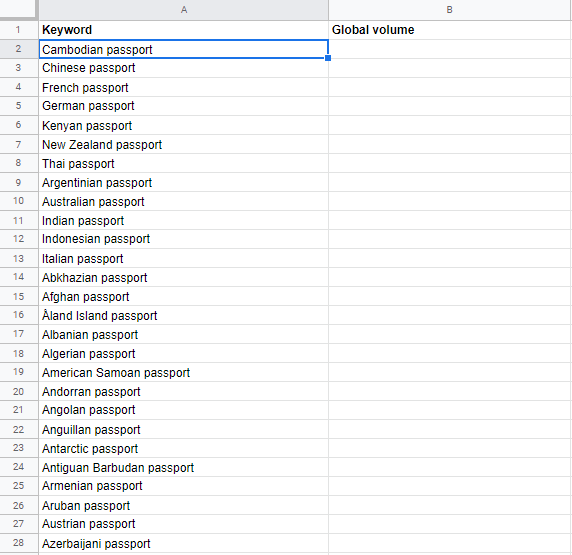This screenshot has height=555, width=572.
Task: Click the 'Azerbaijani passport' cell
Action: (183, 543)
